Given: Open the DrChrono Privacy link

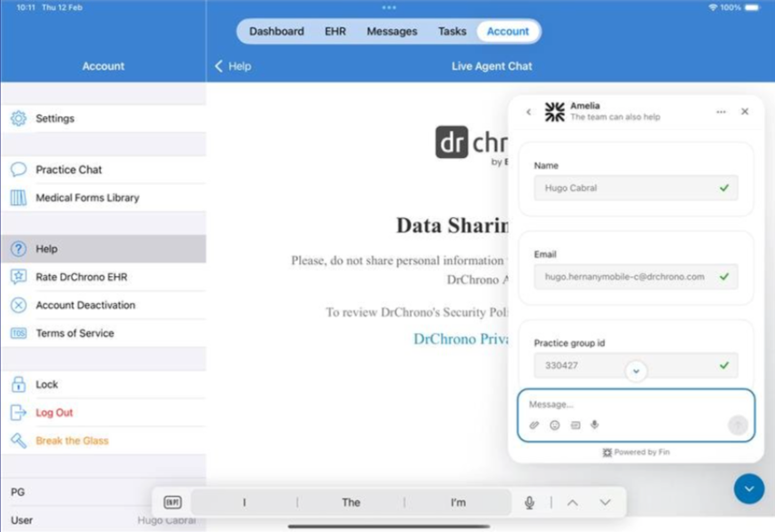Looking at the screenshot, I should [461, 339].
